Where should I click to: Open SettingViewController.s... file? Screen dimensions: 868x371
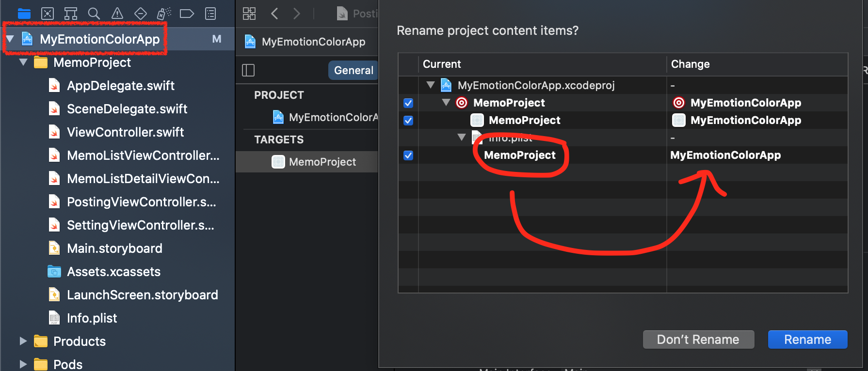[x=141, y=225]
